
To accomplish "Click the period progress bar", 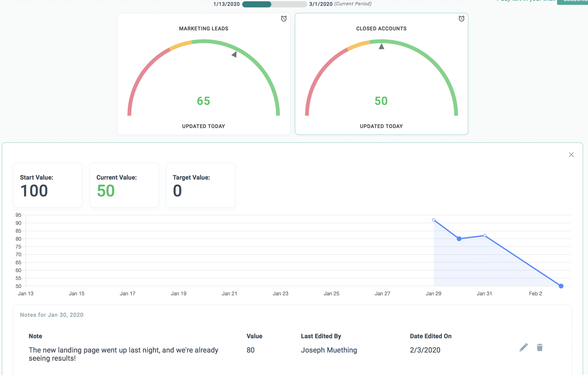I will (274, 4).
